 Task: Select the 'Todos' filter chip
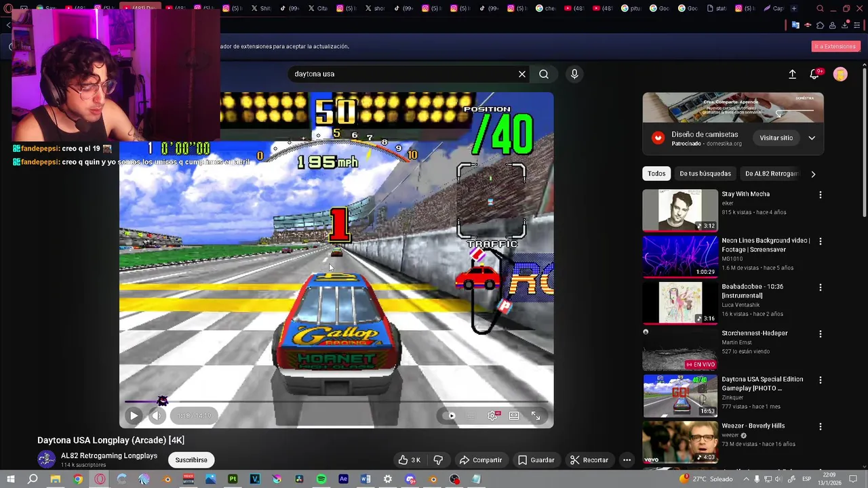(656, 174)
